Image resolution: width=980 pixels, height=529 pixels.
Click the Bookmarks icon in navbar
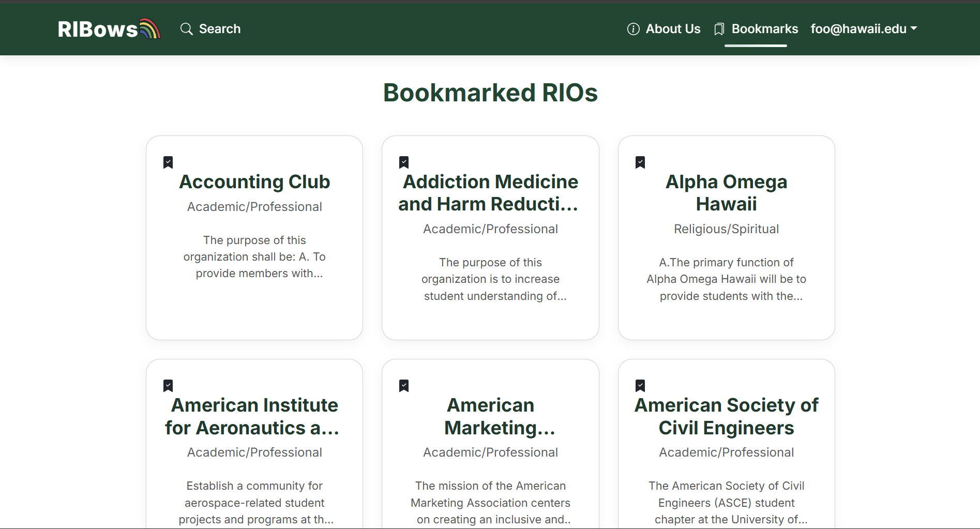pyautogui.click(x=719, y=29)
